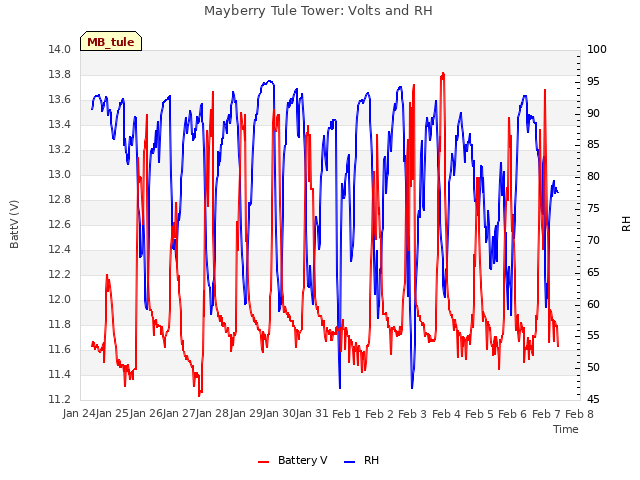The height and width of the screenshot is (480, 640).
Task: Click the 13.0 voltage axis value
Action: (x=60, y=175)
